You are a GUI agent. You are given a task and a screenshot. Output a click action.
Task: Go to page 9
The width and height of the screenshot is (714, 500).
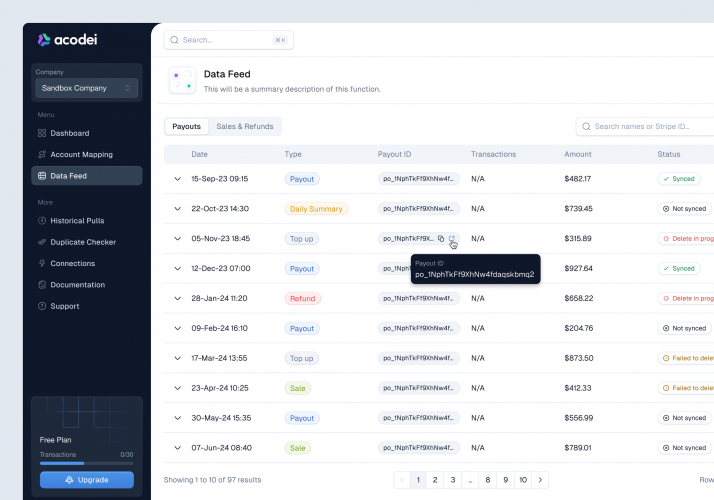[505, 480]
